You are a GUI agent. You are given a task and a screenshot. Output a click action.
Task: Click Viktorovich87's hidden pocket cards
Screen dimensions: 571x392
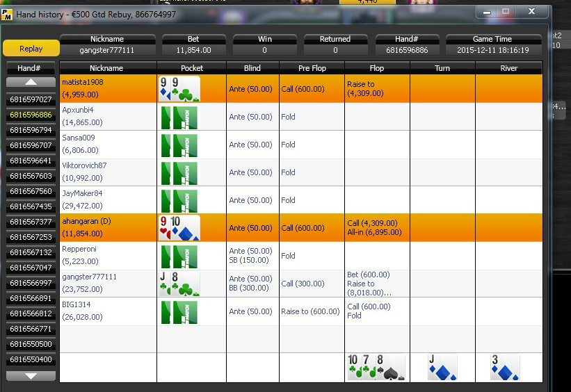[x=179, y=173]
